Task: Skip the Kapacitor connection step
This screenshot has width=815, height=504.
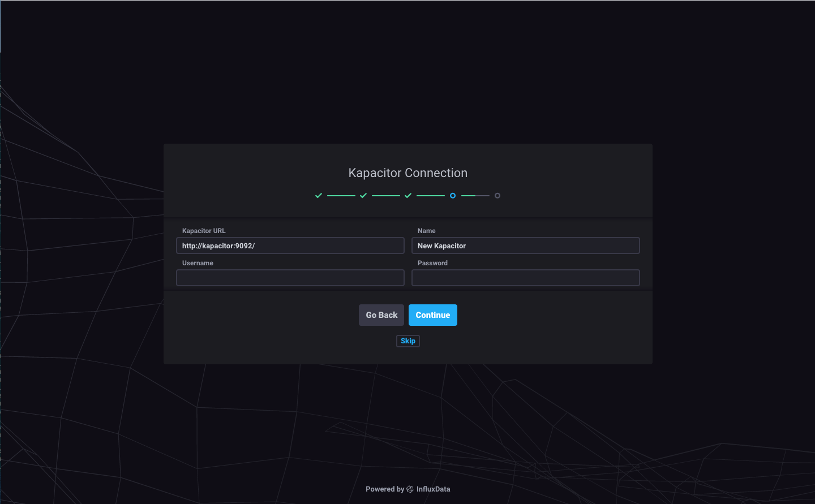Action: (408, 341)
